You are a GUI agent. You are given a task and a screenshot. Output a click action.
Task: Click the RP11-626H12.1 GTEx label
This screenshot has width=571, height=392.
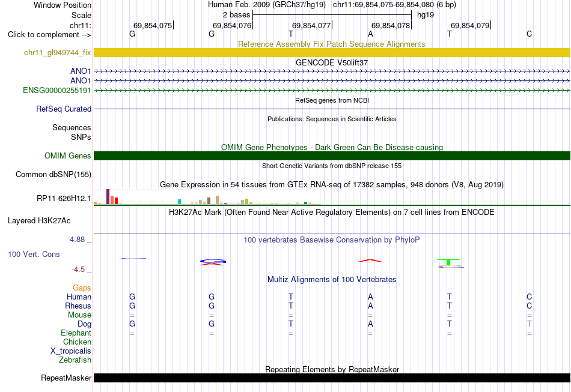[63, 199]
